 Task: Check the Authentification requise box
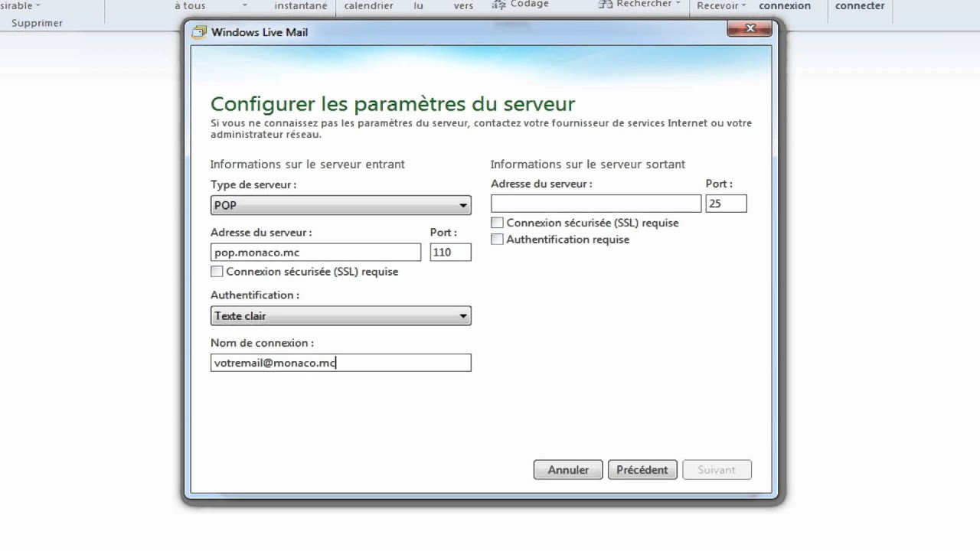pos(498,240)
